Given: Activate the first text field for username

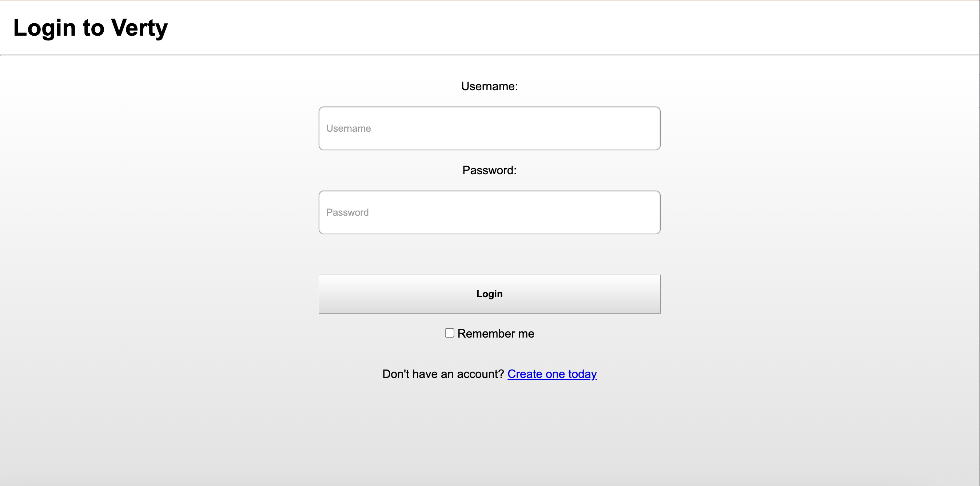Looking at the screenshot, I should (x=489, y=128).
